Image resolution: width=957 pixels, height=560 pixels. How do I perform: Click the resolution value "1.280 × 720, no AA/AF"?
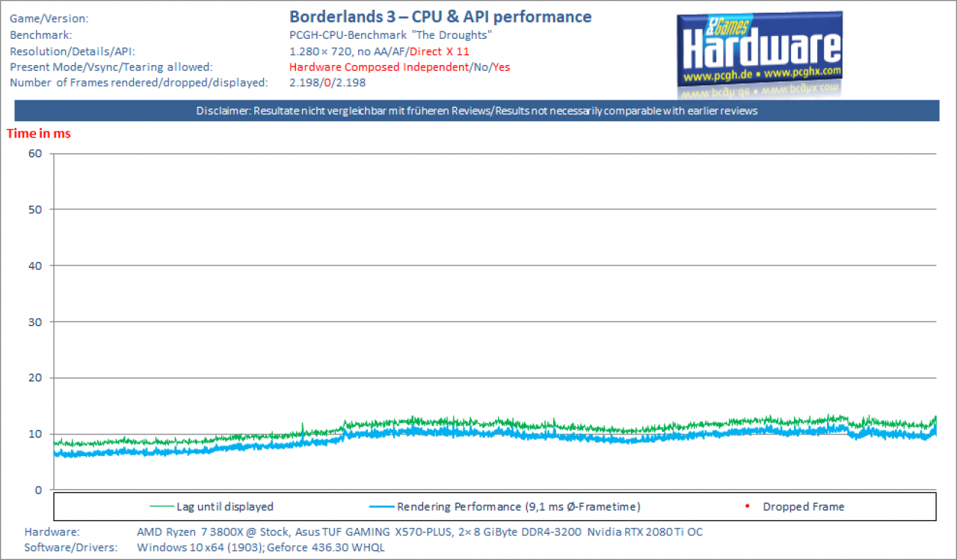pos(347,51)
